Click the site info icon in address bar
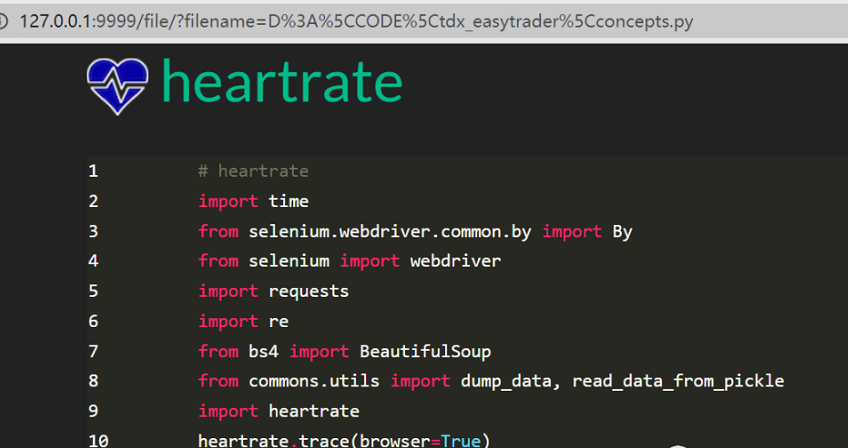Screen dimensions: 848x448 [3, 22]
